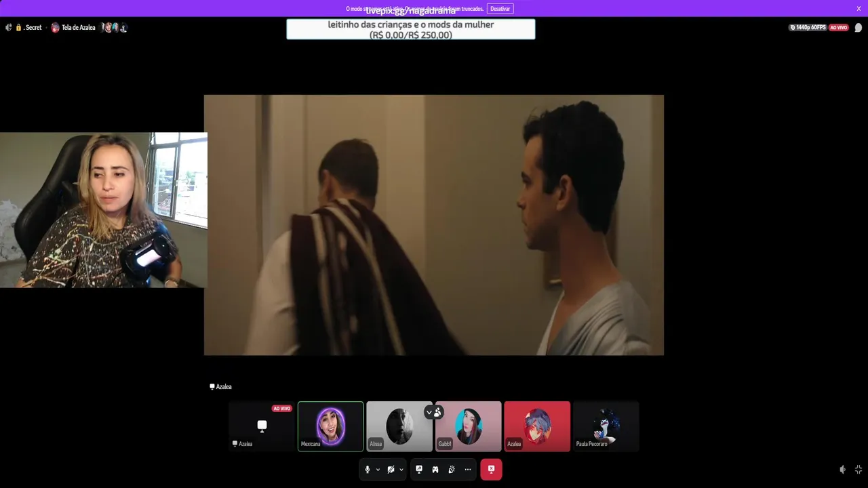Exit fullscreen with the collapse arrows icon
Screen dimensions: 868x488
(859, 470)
